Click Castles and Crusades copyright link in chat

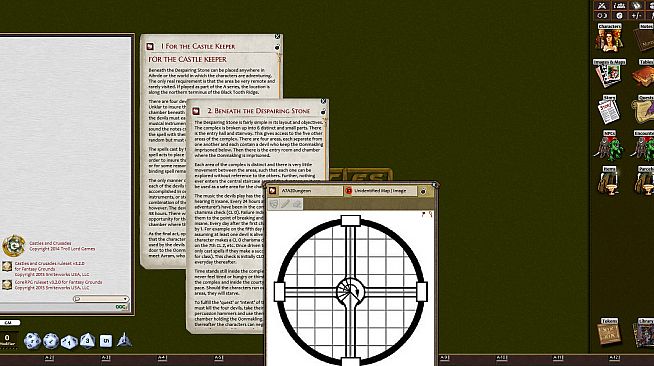(62, 246)
